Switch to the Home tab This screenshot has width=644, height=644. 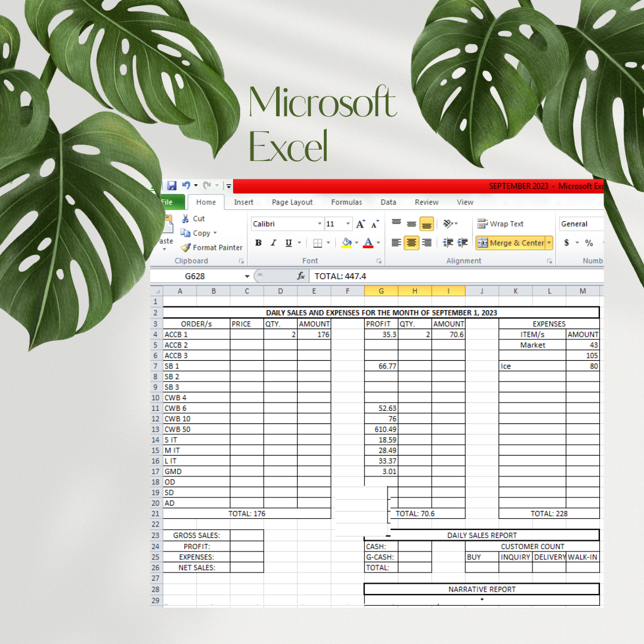click(x=206, y=202)
